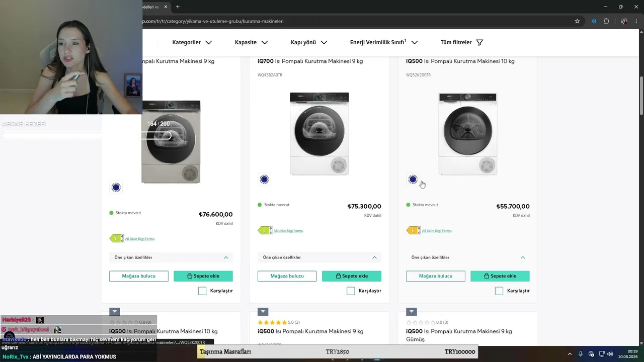The height and width of the screenshot is (362, 644).
Task: Click the browser address bar URL
Action: (213, 21)
